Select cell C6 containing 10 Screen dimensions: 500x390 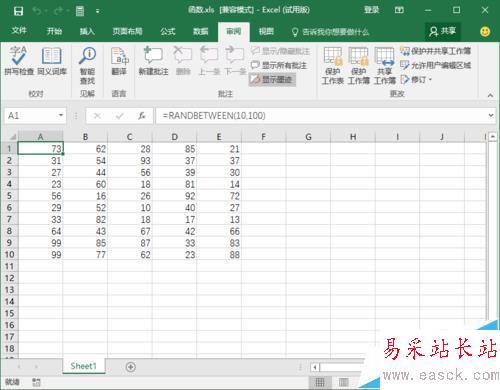pyautogui.click(x=130, y=208)
